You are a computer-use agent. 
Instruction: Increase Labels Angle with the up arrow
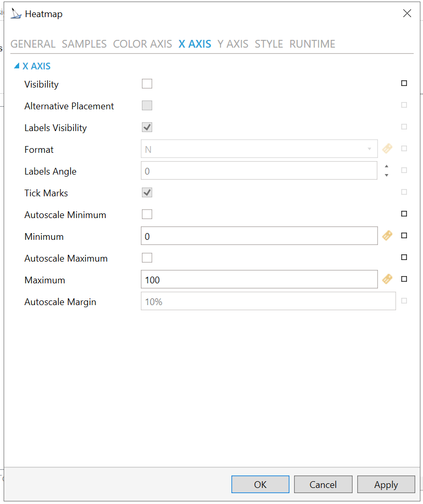(387, 166)
